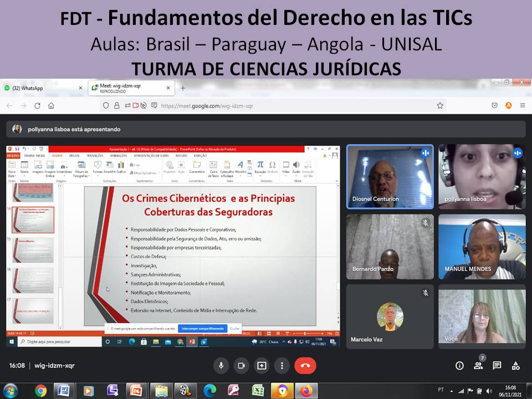
Task: Reload the Meet page
Action: coord(37,106)
